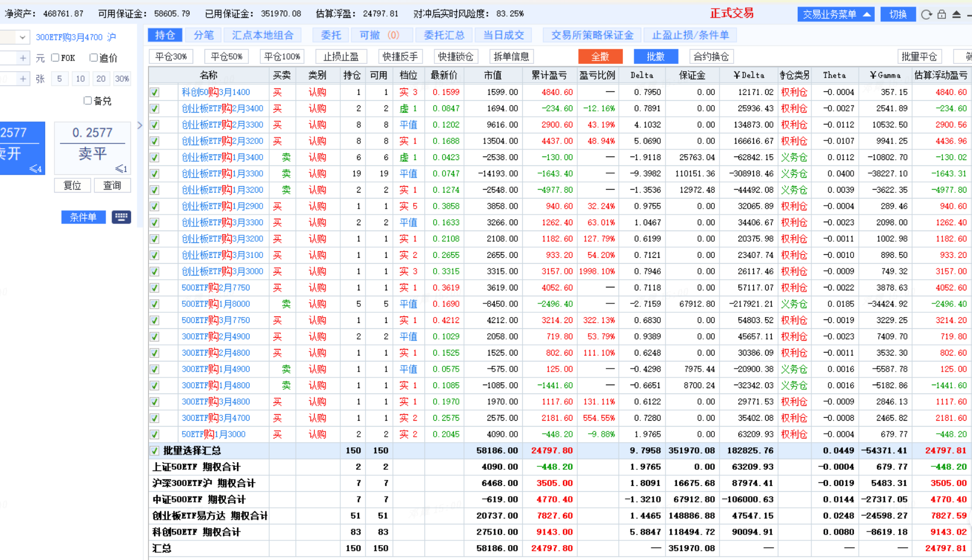Set quantity with the 20 preset button
Screen dimensions: 972x560
[x=101, y=79]
